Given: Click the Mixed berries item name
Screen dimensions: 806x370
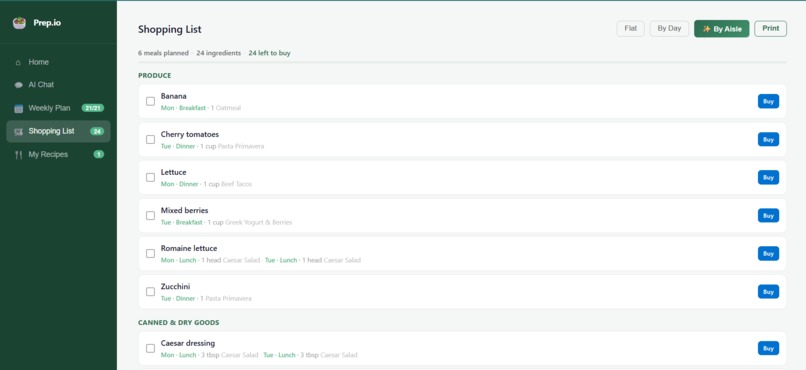Looking at the screenshot, I should coord(185,210).
